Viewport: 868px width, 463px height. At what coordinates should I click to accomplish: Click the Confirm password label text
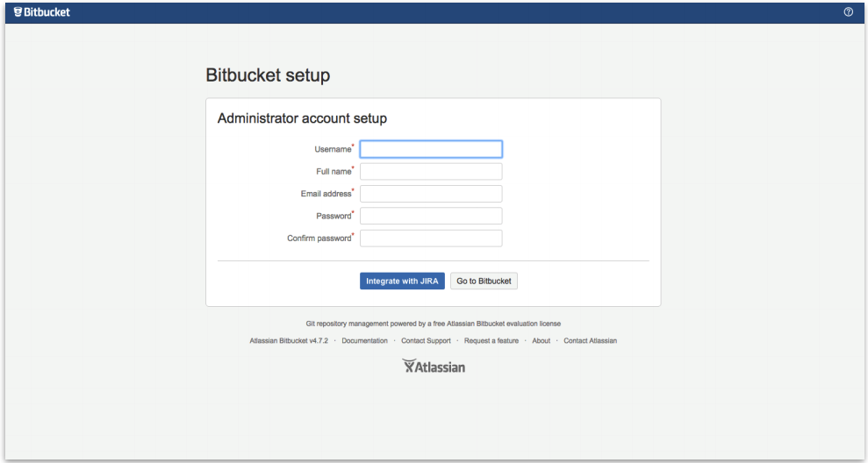click(319, 239)
